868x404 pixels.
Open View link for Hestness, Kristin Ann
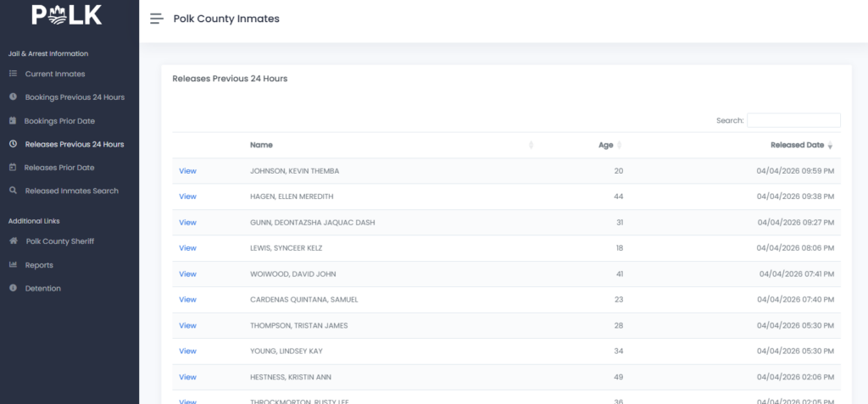pyautogui.click(x=187, y=377)
